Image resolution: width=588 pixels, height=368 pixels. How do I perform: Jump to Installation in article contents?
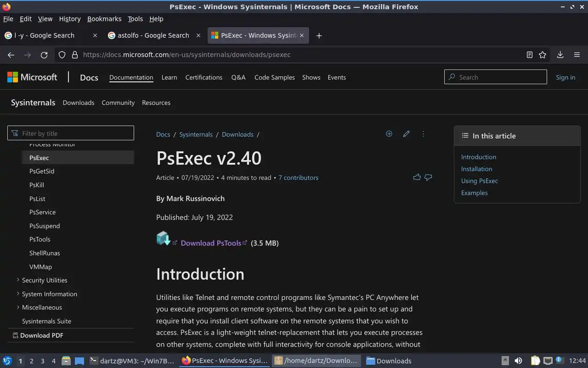pos(476,169)
